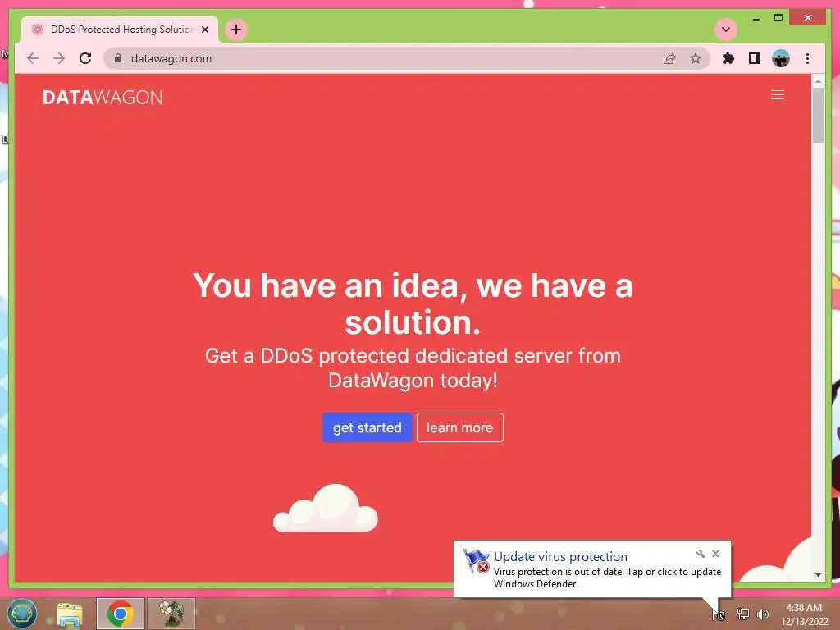This screenshot has height=630, width=840.
Task: Close the virus protection notification balloon
Action: (x=715, y=554)
